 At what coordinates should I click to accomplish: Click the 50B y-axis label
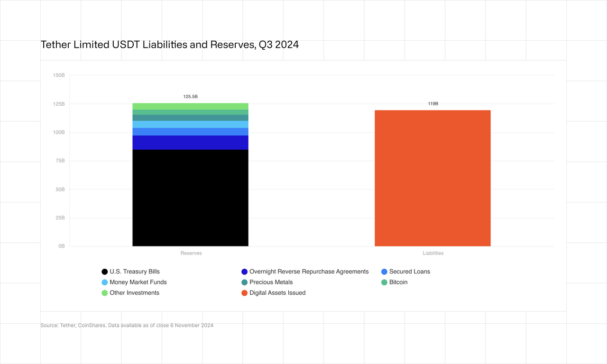coord(60,189)
